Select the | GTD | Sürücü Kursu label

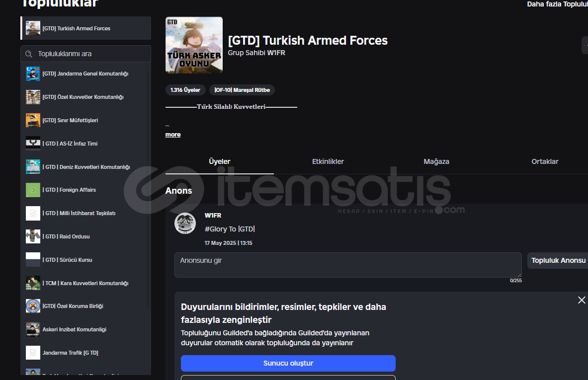coord(68,260)
